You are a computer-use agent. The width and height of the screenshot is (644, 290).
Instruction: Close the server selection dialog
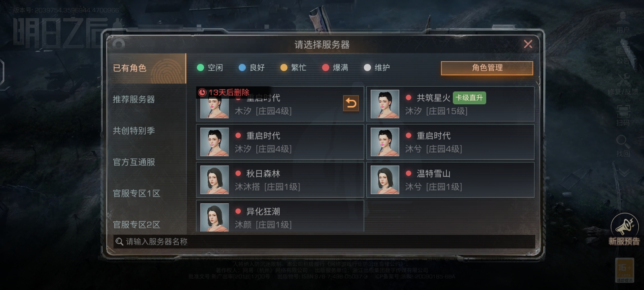pos(528,44)
